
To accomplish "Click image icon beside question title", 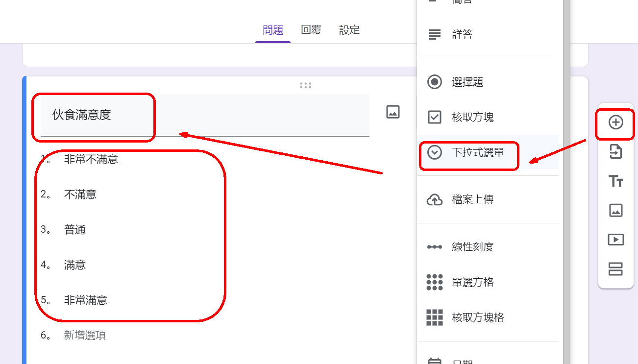I will pos(393,112).
